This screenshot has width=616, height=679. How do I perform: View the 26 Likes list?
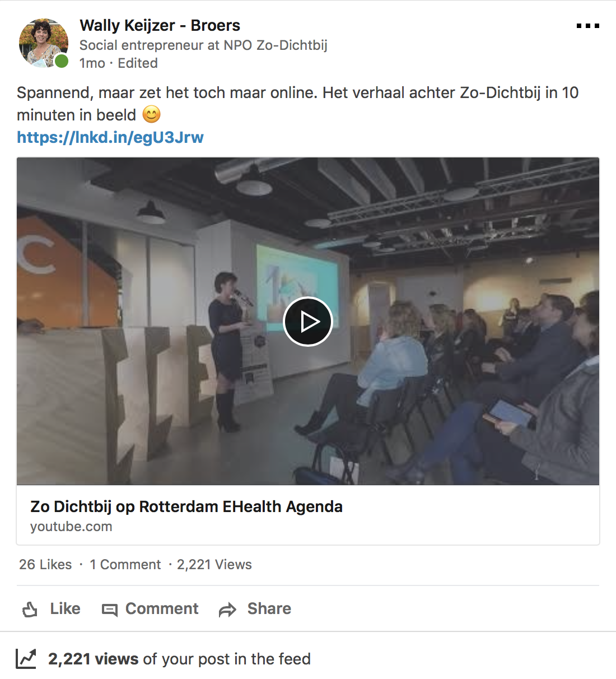(x=45, y=564)
